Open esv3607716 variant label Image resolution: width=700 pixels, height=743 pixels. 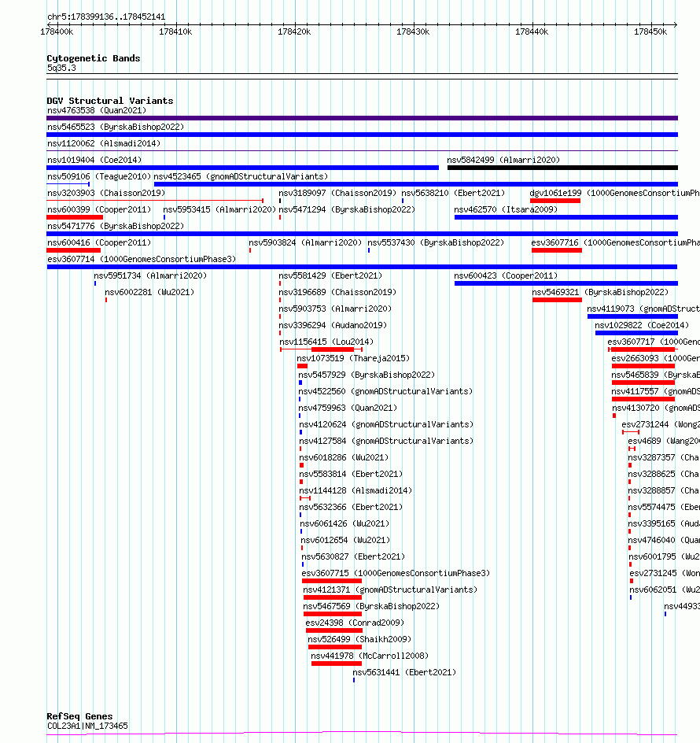(x=615, y=242)
